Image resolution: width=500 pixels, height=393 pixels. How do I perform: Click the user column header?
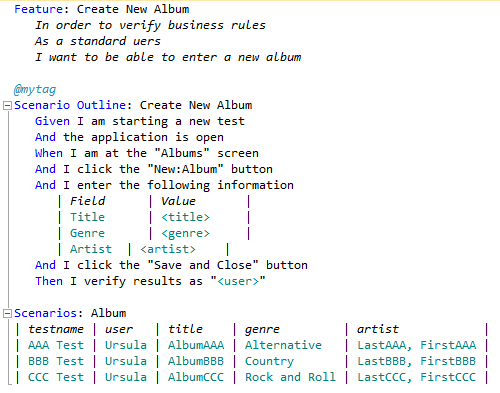[x=119, y=329]
